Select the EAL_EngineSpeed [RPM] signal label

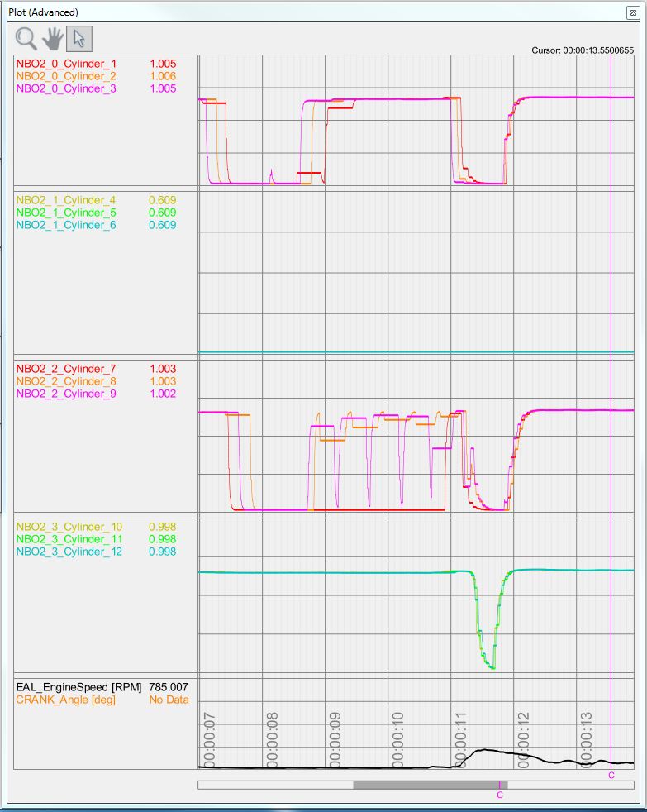coord(78,687)
